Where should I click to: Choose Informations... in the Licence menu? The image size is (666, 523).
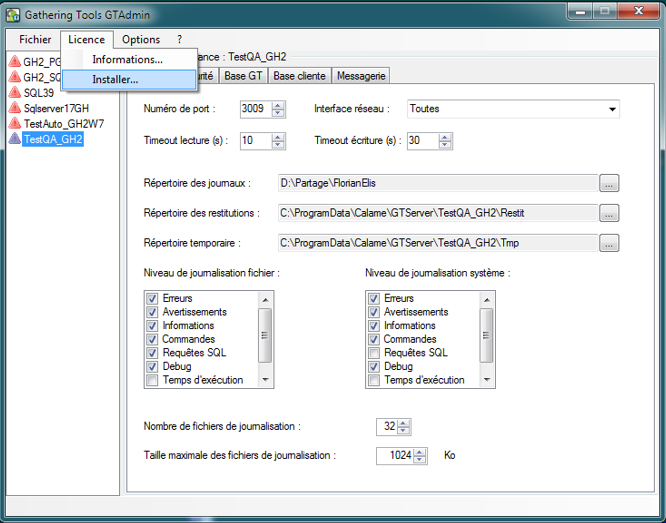tap(129, 59)
